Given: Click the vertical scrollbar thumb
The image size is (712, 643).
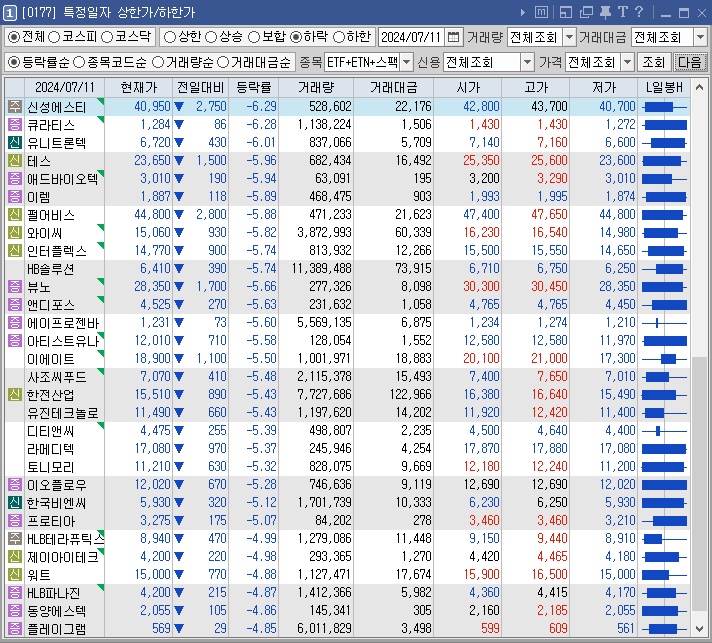Looking at the screenshot, I should tap(699, 484).
